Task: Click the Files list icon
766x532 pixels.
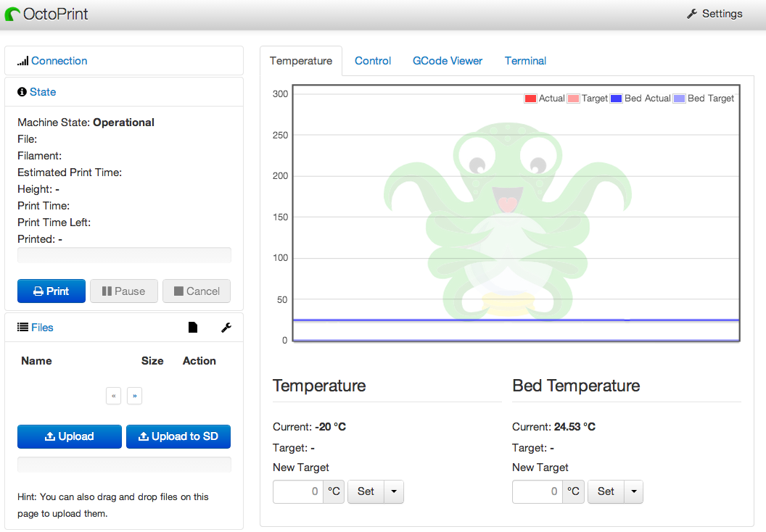Action: (22, 328)
